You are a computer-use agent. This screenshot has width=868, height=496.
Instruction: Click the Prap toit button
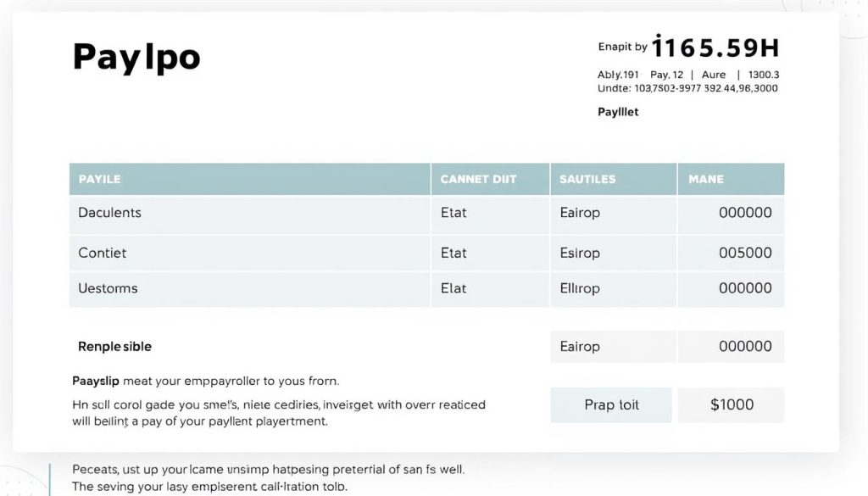pos(611,405)
